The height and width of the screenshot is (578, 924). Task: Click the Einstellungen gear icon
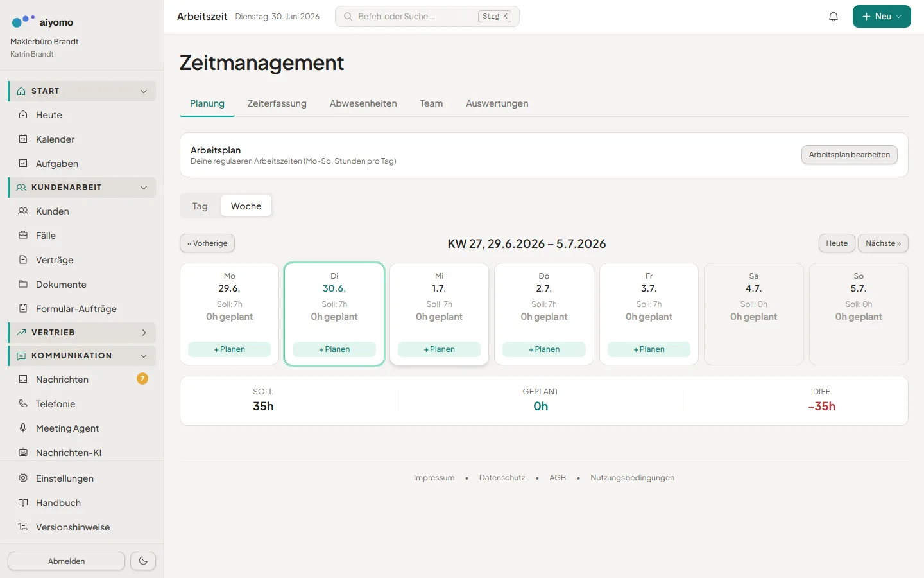tap(23, 478)
